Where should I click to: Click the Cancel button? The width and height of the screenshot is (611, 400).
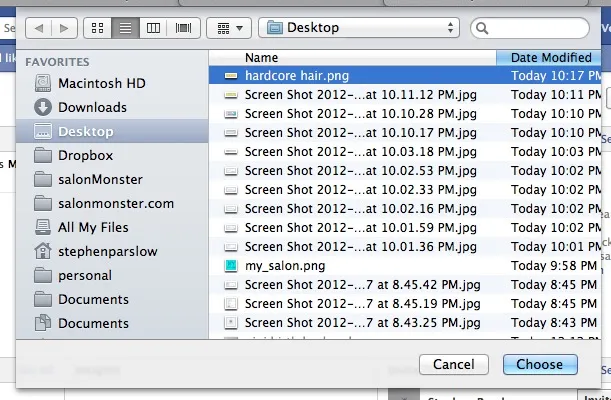tap(454, 365)
